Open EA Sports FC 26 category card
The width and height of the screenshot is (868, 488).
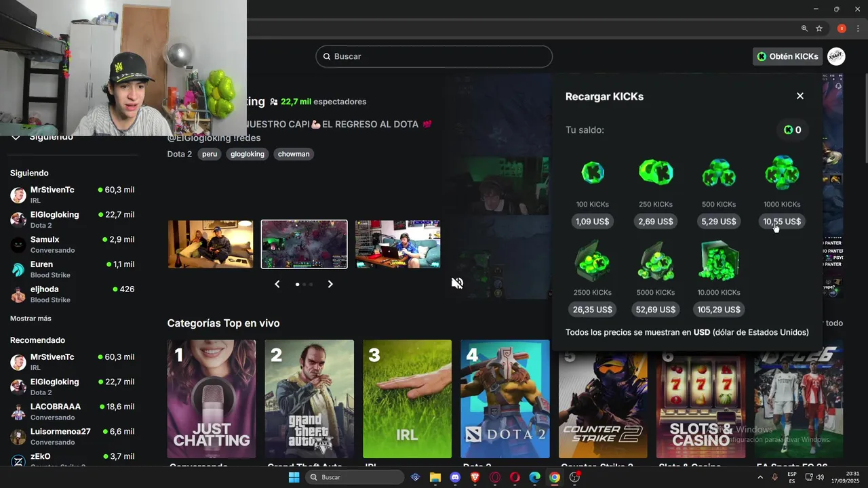799,399
